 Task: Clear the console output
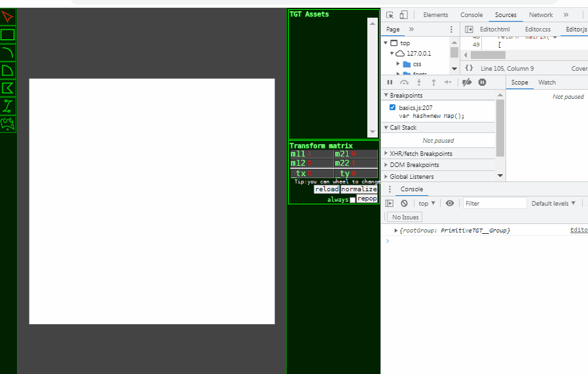pos(404,203)
